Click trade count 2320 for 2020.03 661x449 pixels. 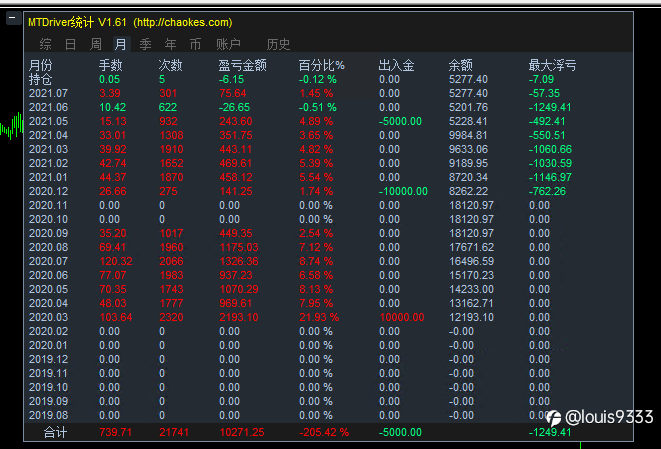click(171, 317)
